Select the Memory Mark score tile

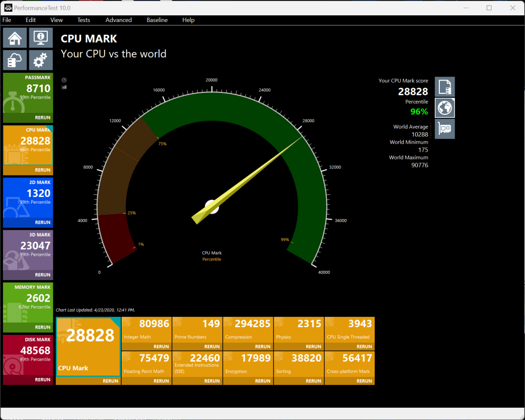(28, 302)
